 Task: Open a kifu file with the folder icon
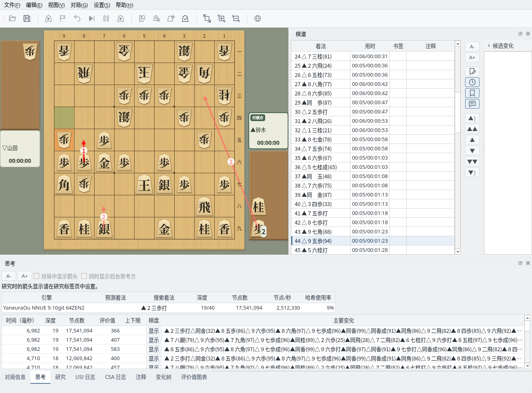coord(12,18)
